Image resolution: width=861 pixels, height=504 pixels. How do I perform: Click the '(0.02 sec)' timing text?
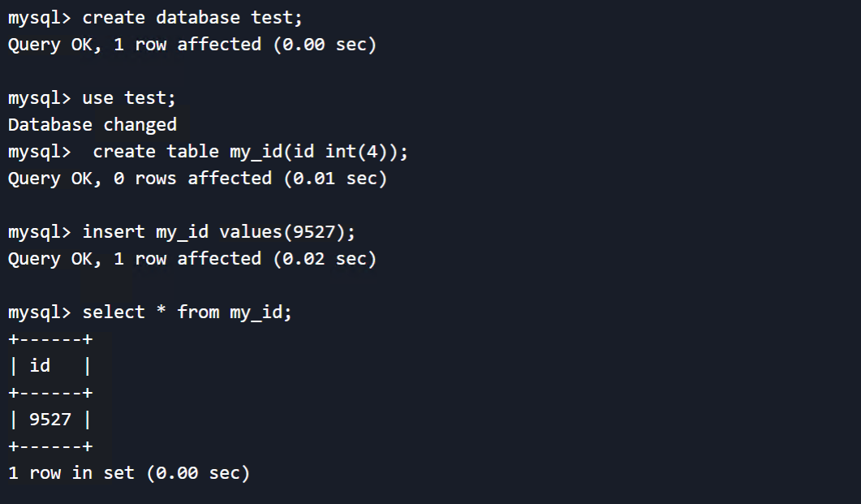(x=325, y=259)
